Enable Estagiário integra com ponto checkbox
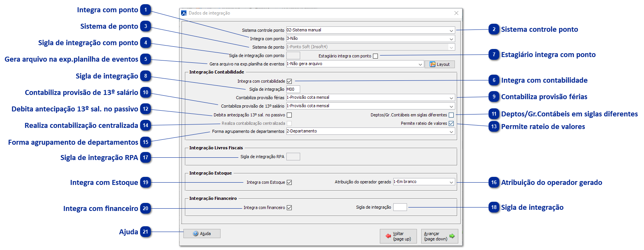Screen dimensions: 644x250 point(375,56)
